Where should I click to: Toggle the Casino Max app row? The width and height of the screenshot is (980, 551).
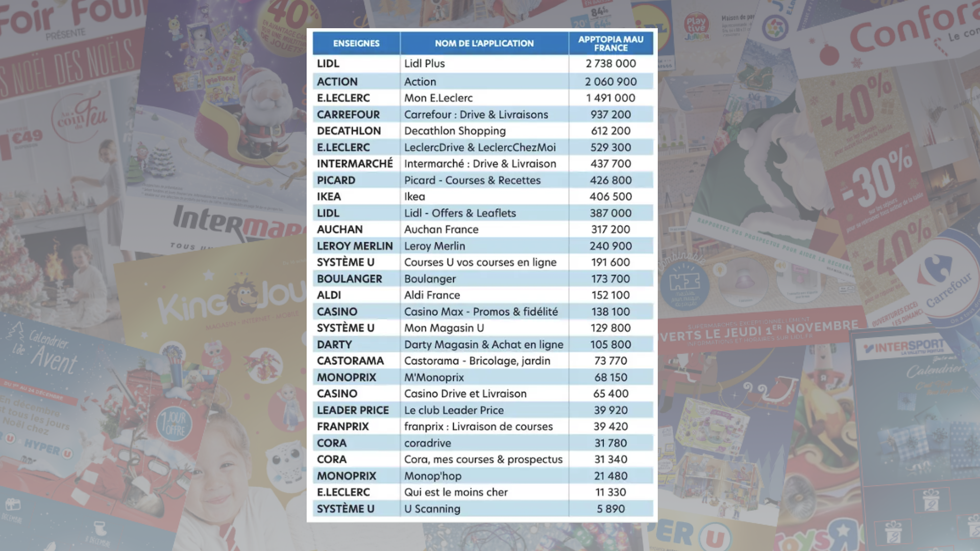[481, 311]
